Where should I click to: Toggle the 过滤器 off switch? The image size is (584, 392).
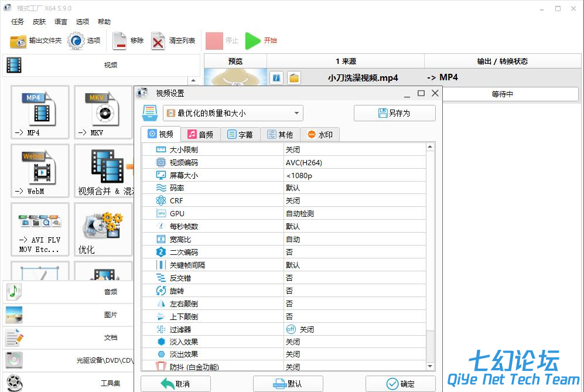coord(291,329)
